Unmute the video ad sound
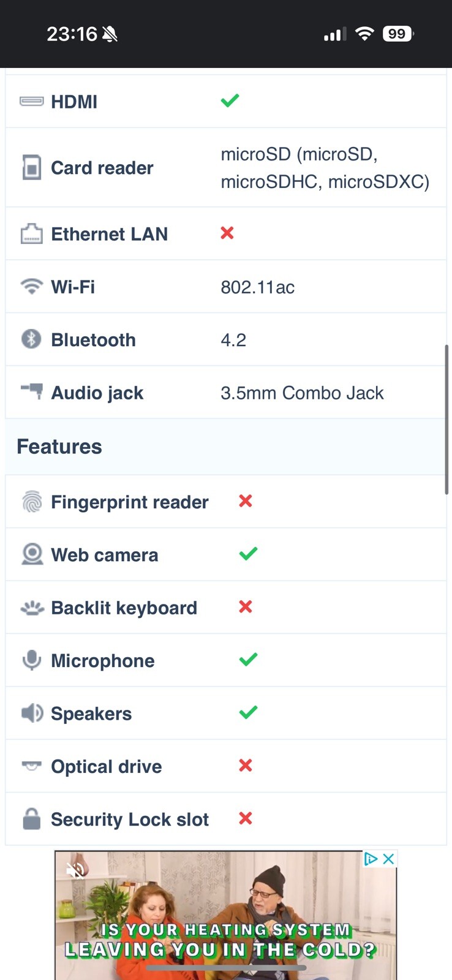 pos(76,870)
